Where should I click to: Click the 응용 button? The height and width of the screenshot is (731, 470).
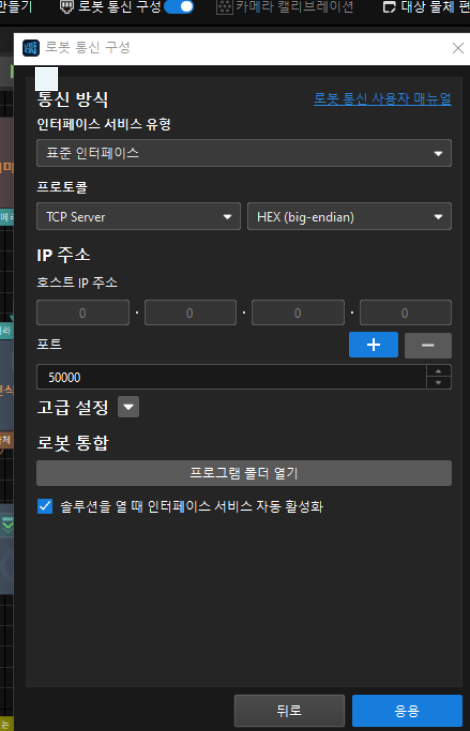(407, 711)
